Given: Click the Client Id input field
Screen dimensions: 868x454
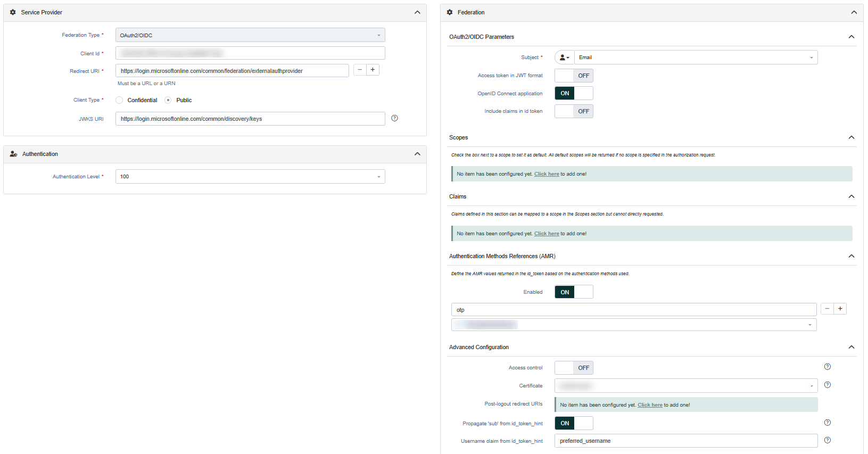Looking at the screenshot, I should pyautogui.click(x=250, y=53).
